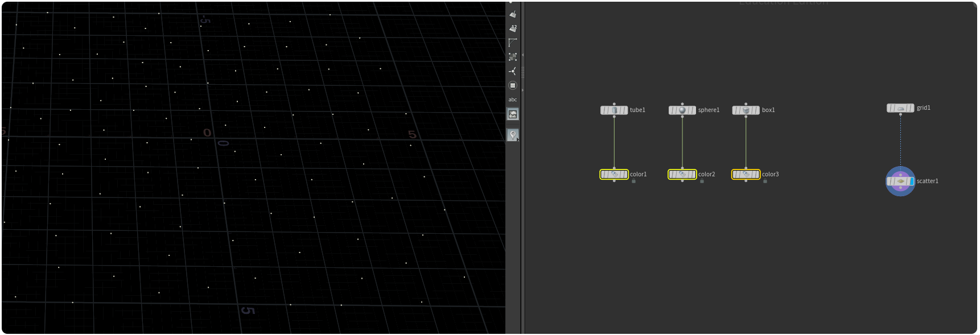
Task: Toggle the bypass flag on sphere1 node
Action: tap(671, 110)
